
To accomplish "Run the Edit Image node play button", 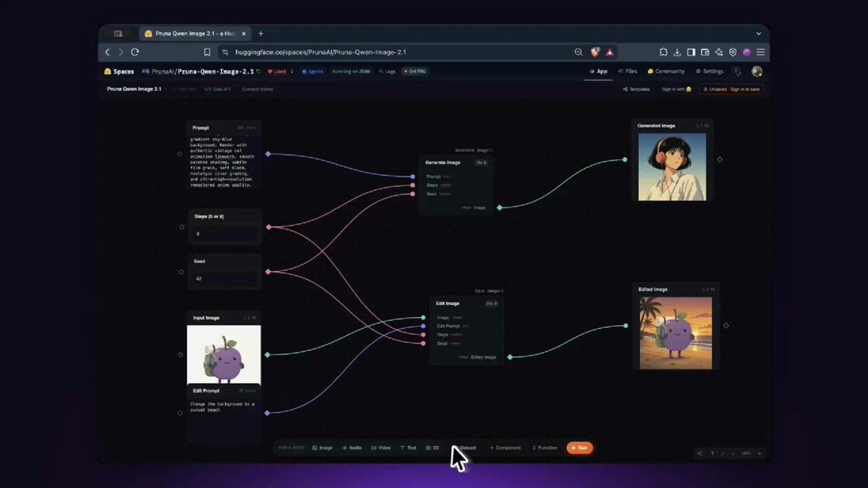I will (x=490, y=304).
